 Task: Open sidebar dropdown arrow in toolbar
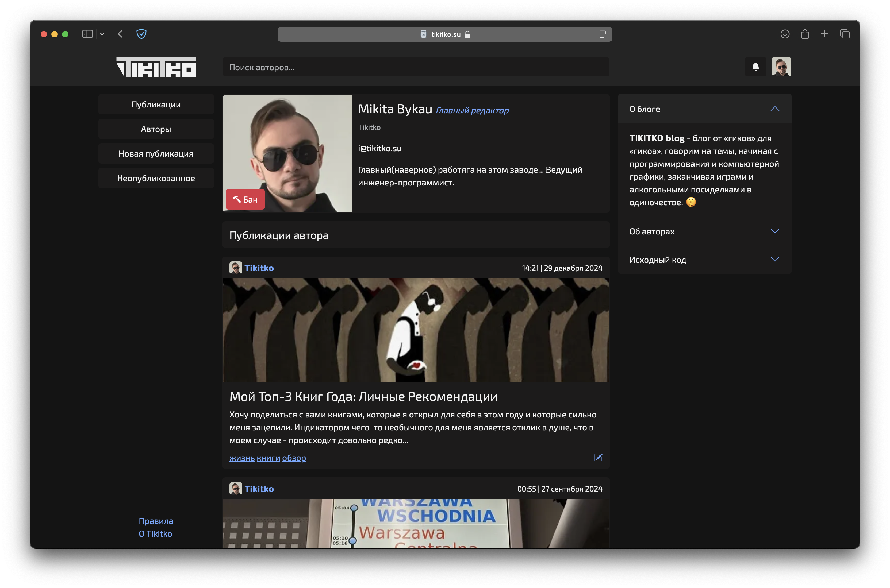coord(102,34)
